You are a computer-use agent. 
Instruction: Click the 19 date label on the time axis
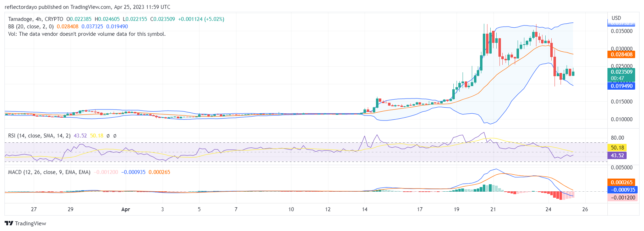[x=457, y=209]
